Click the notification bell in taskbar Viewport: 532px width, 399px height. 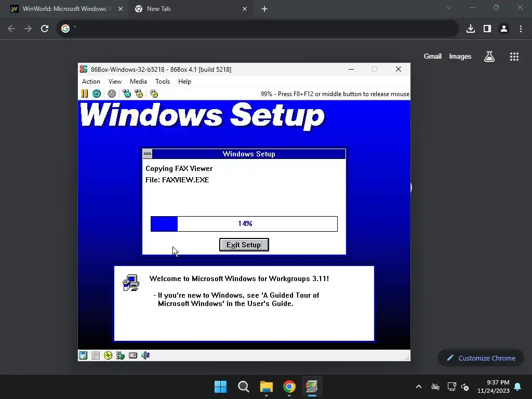coord(518,387)
